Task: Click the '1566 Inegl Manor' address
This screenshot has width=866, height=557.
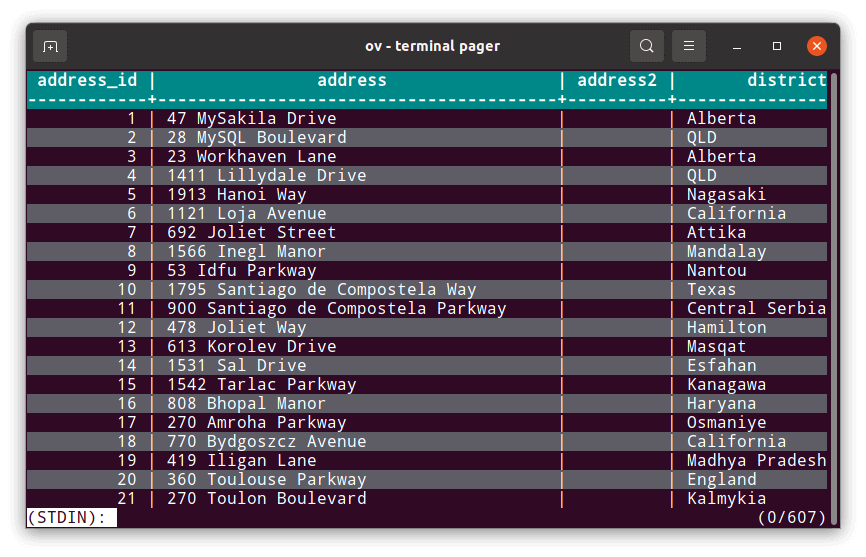Action: (x=247, y=252)
